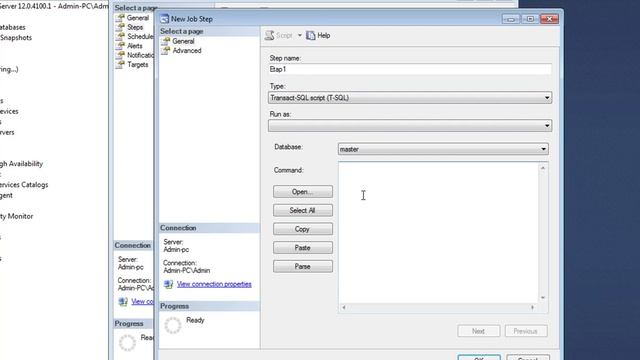Click the Paste button
The image size is (640, 360).
tap(303, 248)
